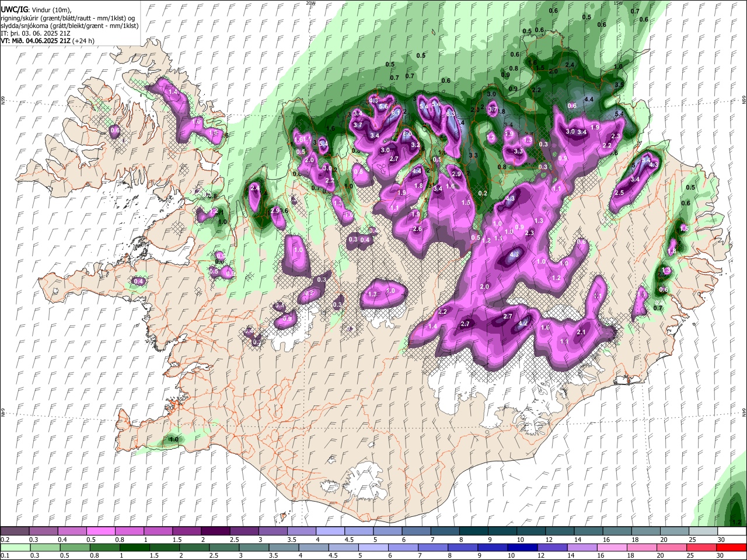The image size is (747, 560).
Task: Click the 0.5–0.8 bright pink swatch in the upper legend
Action: [100, 531]
